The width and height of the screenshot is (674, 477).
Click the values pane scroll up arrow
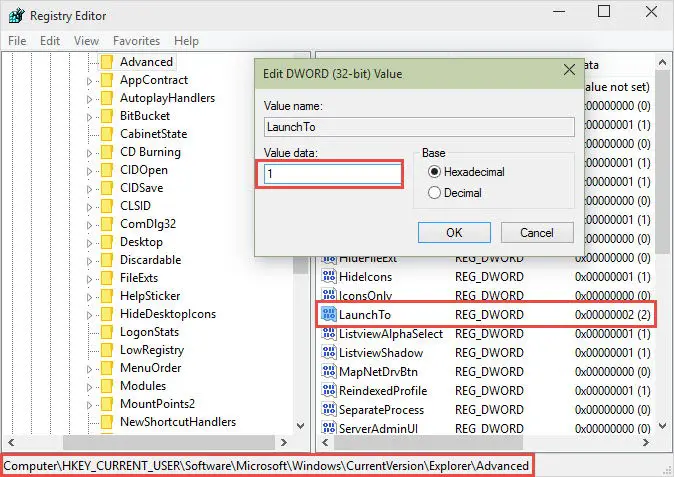[x=662, y=63]
